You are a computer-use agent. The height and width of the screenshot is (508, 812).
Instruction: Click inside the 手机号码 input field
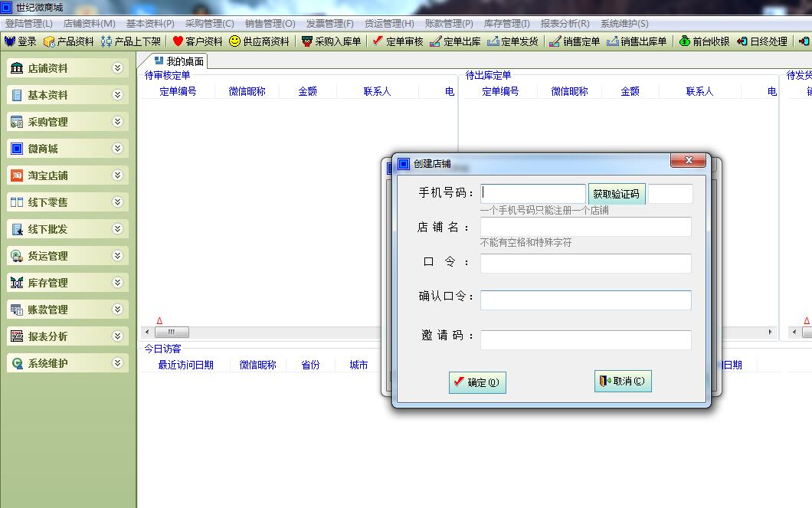click(x=532, y=193)
